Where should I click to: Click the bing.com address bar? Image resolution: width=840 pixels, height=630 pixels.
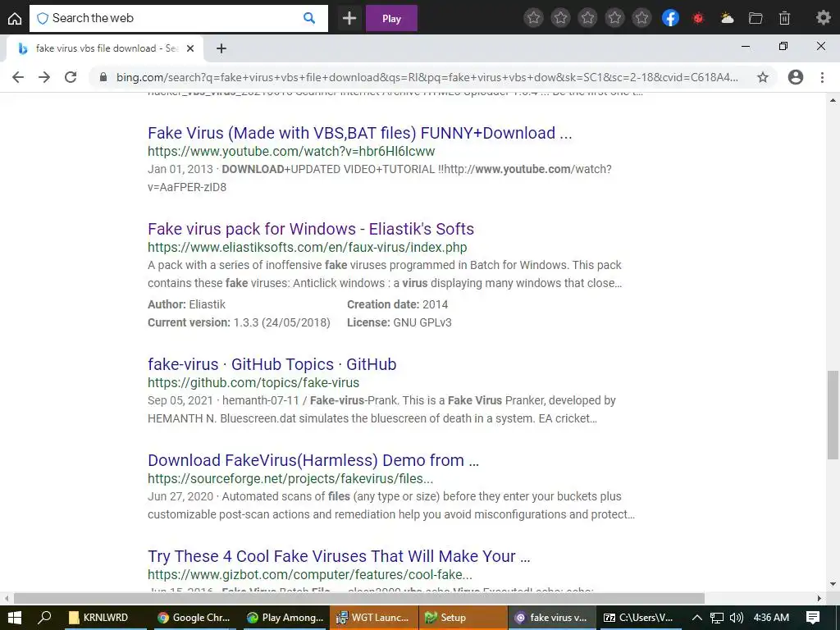tap(427, 77)
